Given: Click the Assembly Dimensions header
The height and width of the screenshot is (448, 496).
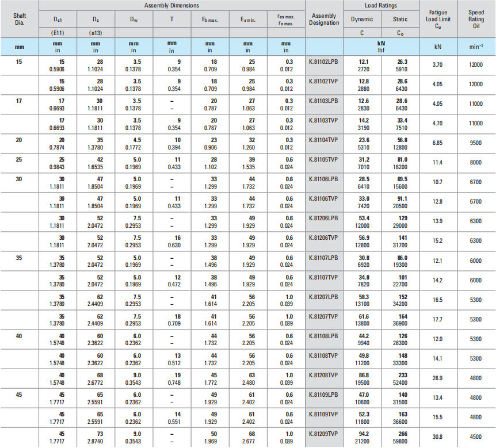Looking at the screenshot, I should (171, 5).
